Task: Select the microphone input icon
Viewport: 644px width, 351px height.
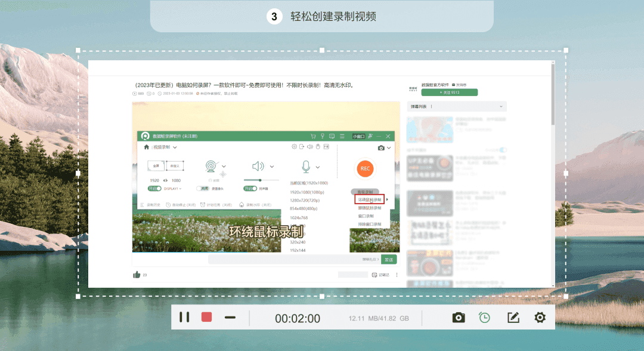Action: tap(305, 167)
